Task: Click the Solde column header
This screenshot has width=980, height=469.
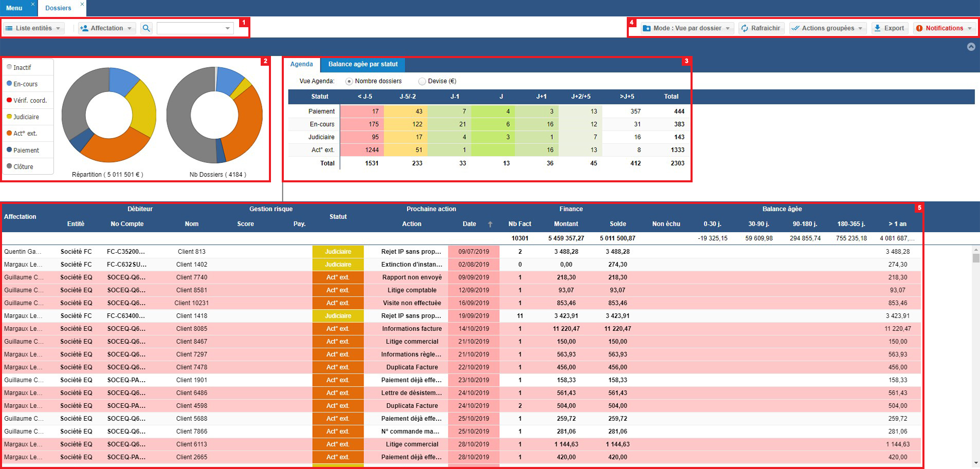Action: (618, 224)
